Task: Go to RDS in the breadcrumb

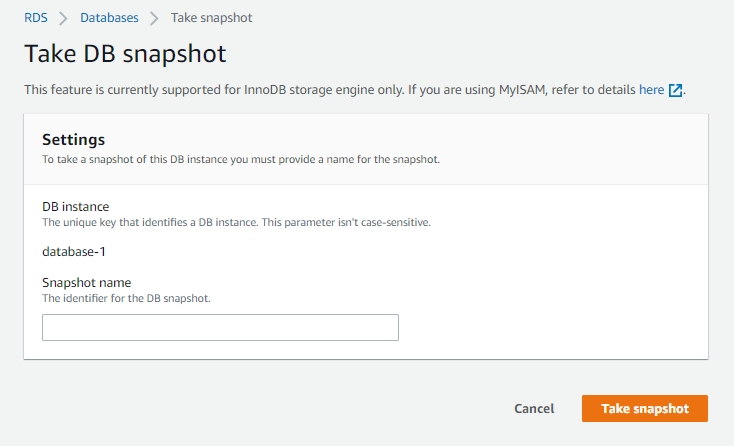Action: click(35, 18)
